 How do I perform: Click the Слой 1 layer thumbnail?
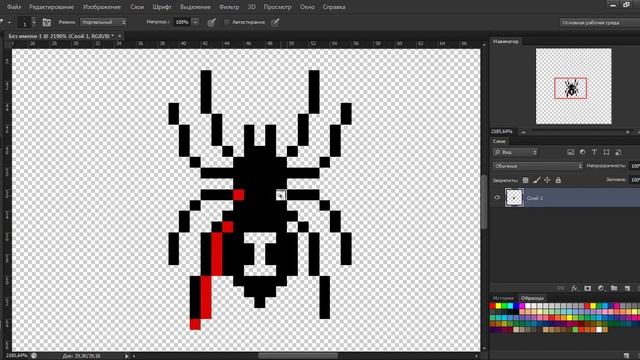pyautogui.click(x=514, y=198)
